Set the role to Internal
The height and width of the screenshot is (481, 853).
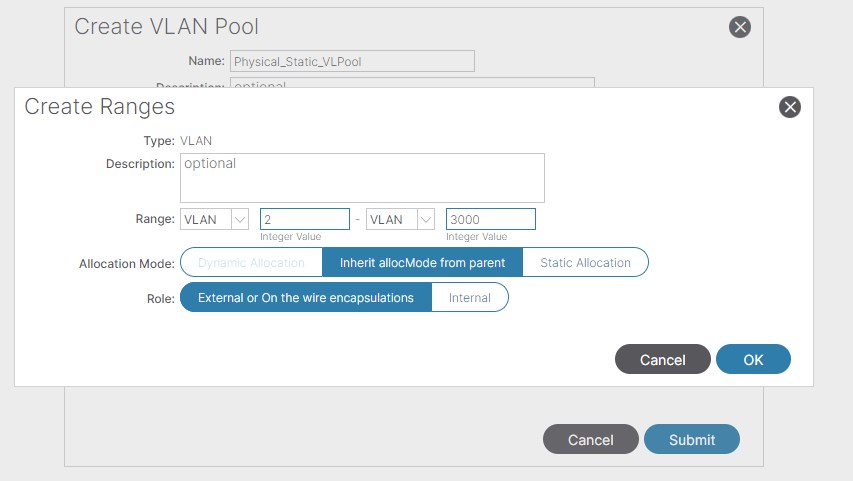pos(469,297)
